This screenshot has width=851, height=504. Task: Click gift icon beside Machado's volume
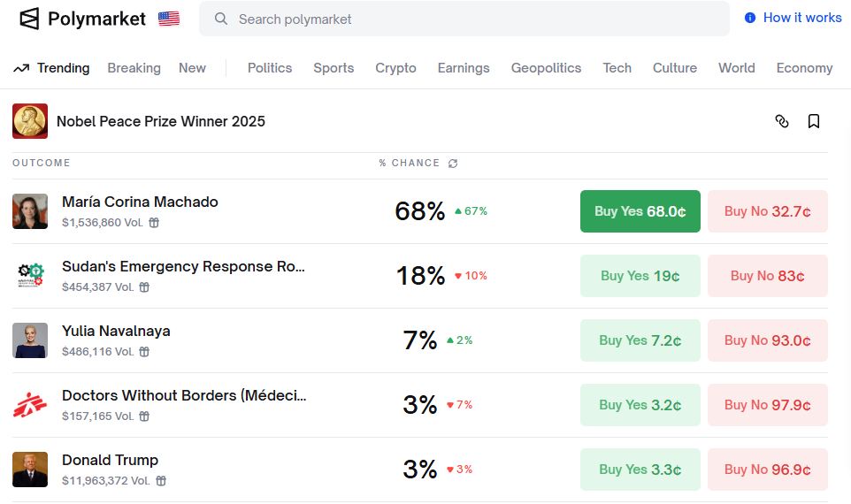coord(154,223)
